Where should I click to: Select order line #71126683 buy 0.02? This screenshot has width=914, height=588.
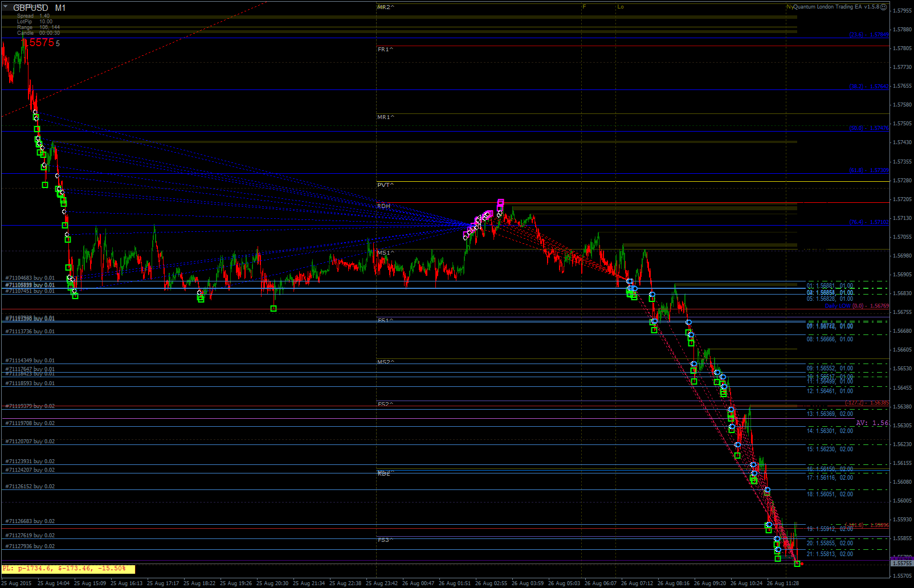click(30, 521)
